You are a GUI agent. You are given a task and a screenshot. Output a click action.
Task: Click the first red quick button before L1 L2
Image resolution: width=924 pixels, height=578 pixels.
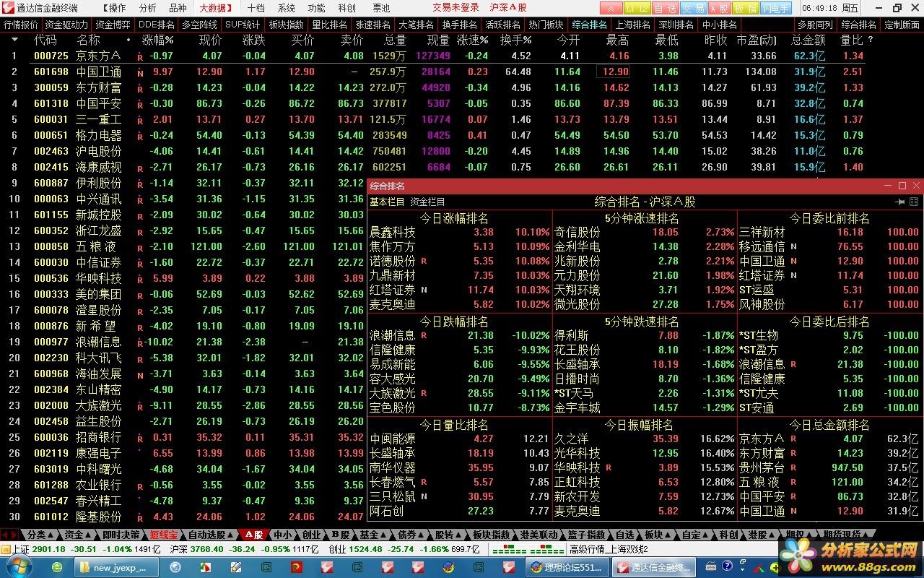(x=611, y=8)
